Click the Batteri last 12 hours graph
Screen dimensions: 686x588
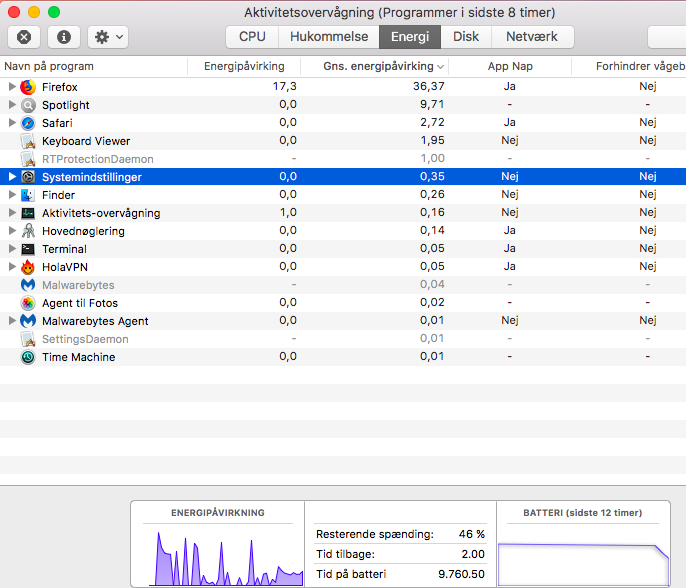pyautogui.click(x=584, y=564)
